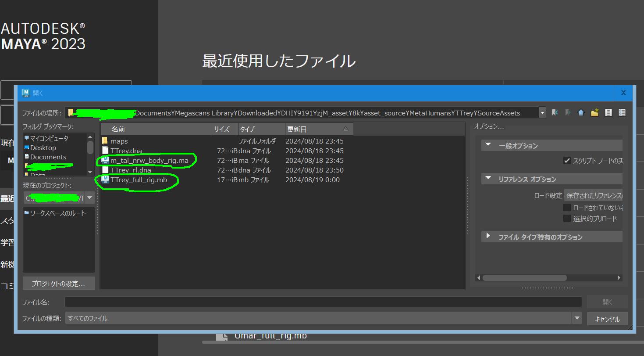Click the Back navigation icon in toolbar
Image resolution: width=644 pixels, height=356 pixels.
pyautogui.click(x=555, y=113)
